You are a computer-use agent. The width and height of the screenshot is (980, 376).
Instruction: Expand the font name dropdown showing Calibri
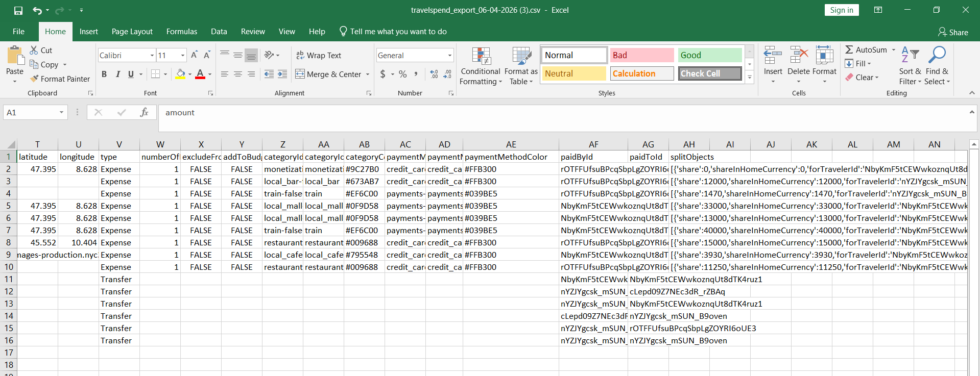152,55
